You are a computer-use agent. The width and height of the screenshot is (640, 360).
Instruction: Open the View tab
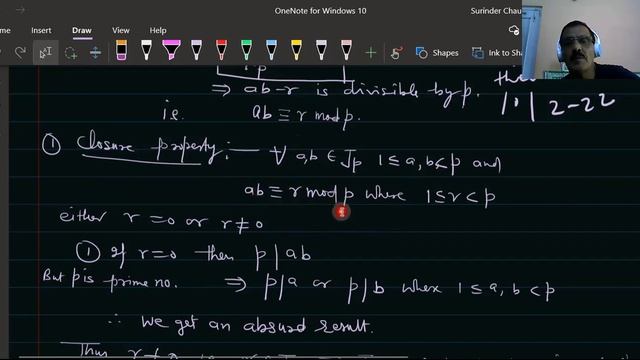click(x=120, y=30)
